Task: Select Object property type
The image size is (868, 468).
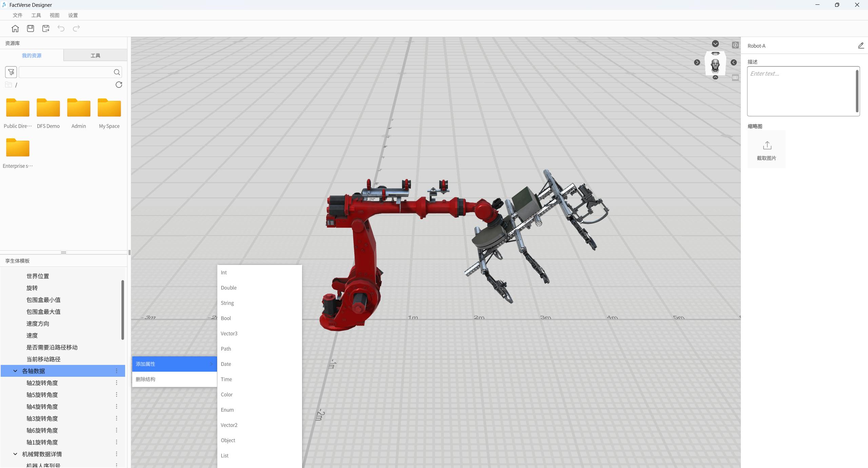Action: click(259, 440)
